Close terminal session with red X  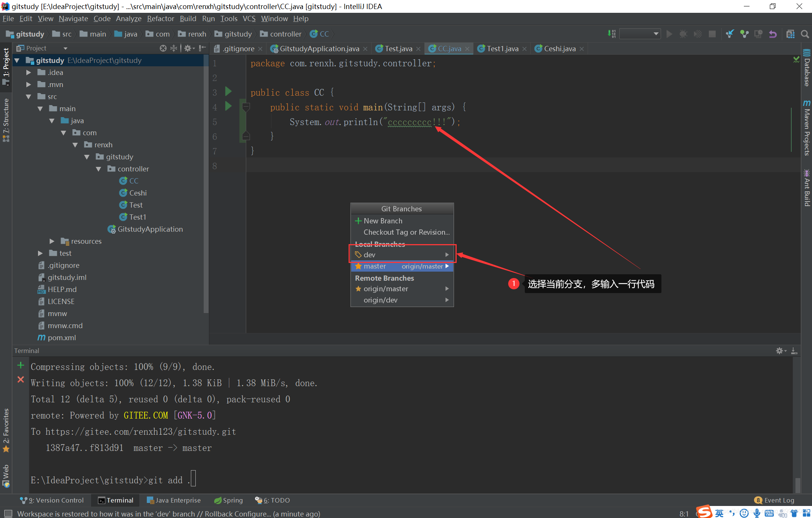(x=21, y=379)
